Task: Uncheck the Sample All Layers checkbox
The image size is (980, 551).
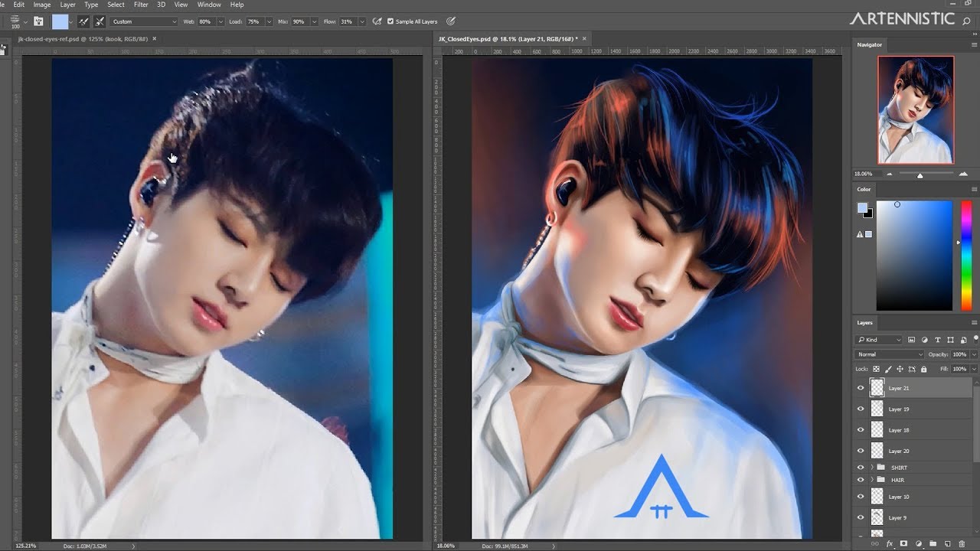Action: (x=390, y=21)
